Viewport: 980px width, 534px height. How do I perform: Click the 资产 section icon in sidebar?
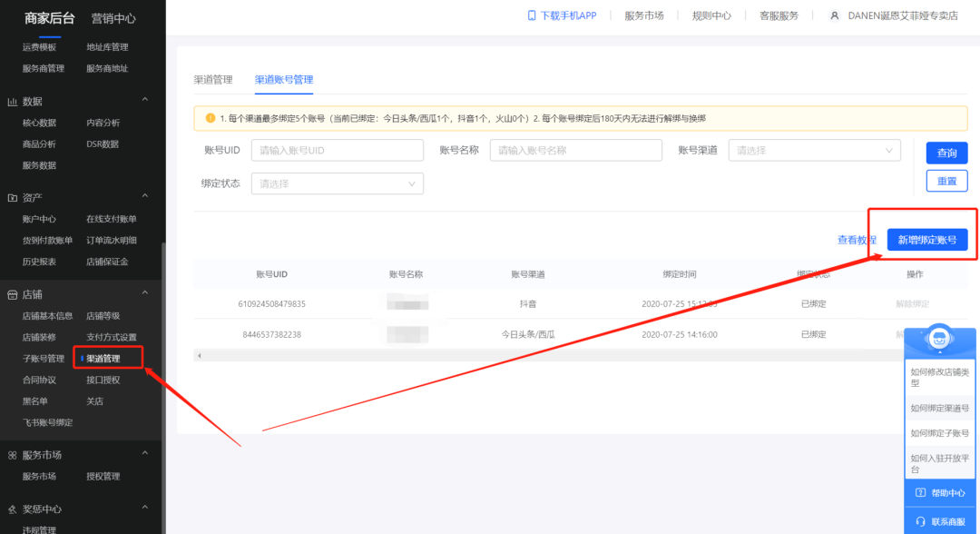click(12, 197)
